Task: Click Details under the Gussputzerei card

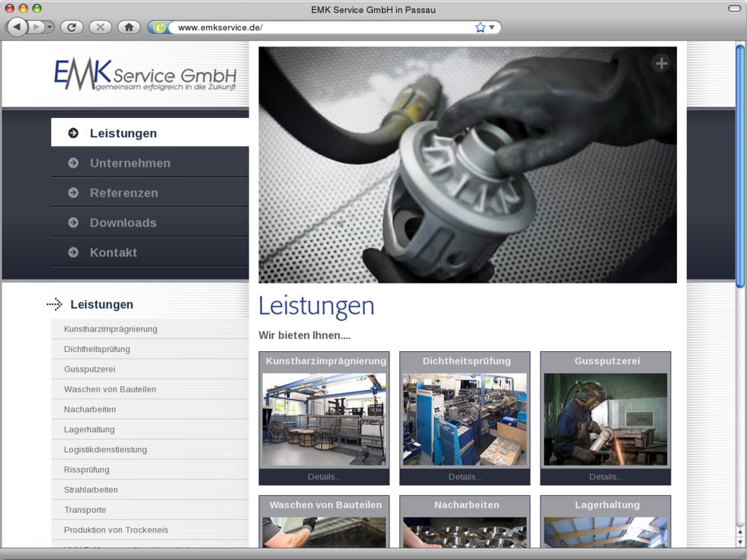Action: point(605,477)
